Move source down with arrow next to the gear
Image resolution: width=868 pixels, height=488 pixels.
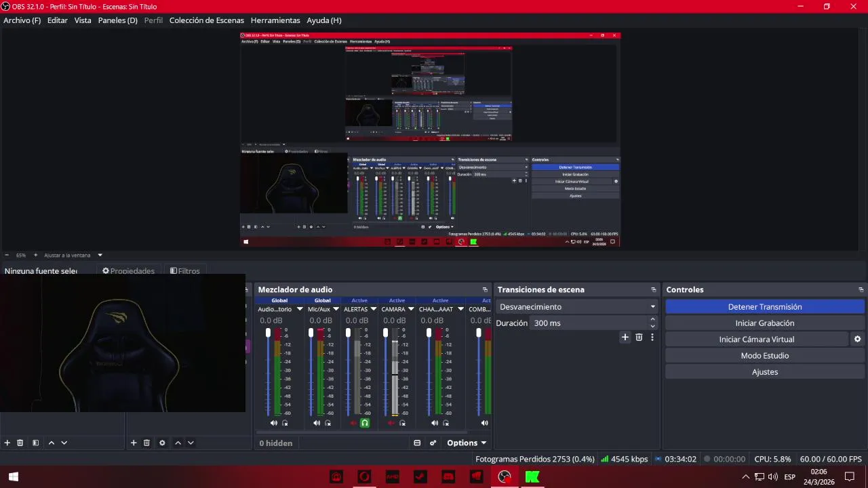pyautogui.click(x=191, y=443)
